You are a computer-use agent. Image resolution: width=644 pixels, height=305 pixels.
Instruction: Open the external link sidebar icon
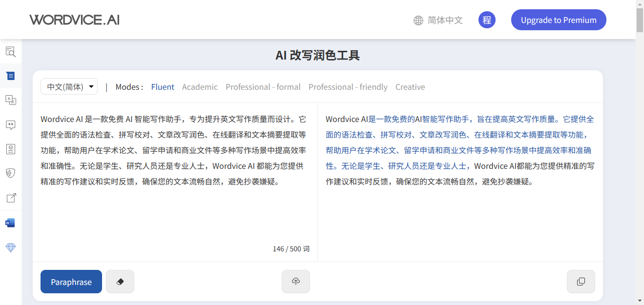(x=11, y=198)
